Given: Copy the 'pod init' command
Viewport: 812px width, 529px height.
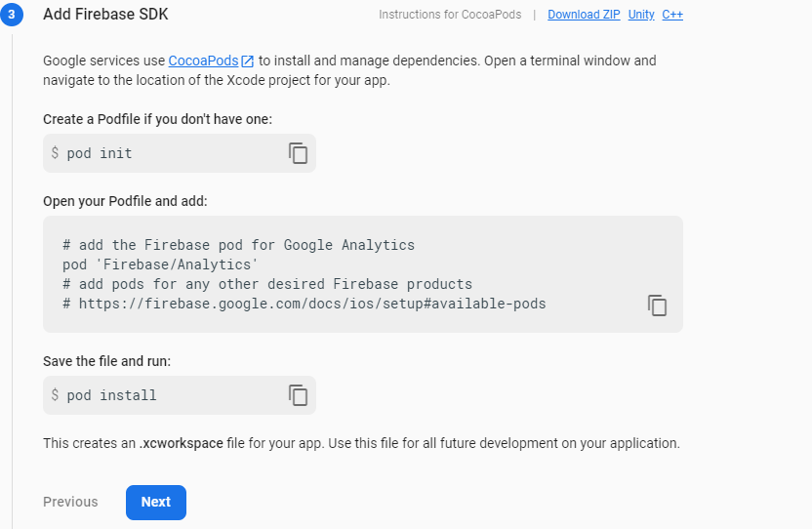Looking at the screenshot, I should pyautogui.click(x=298, y=153).
